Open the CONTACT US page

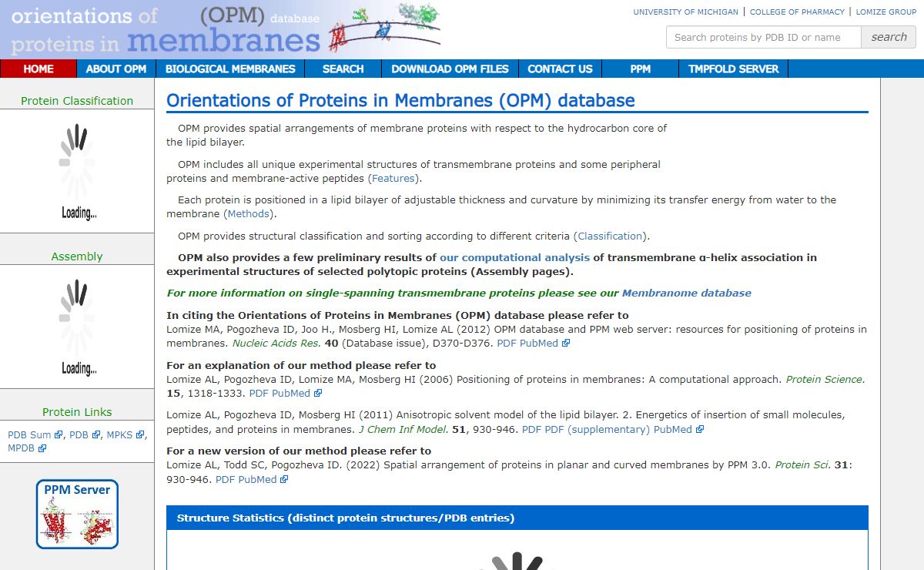[560, 69]
